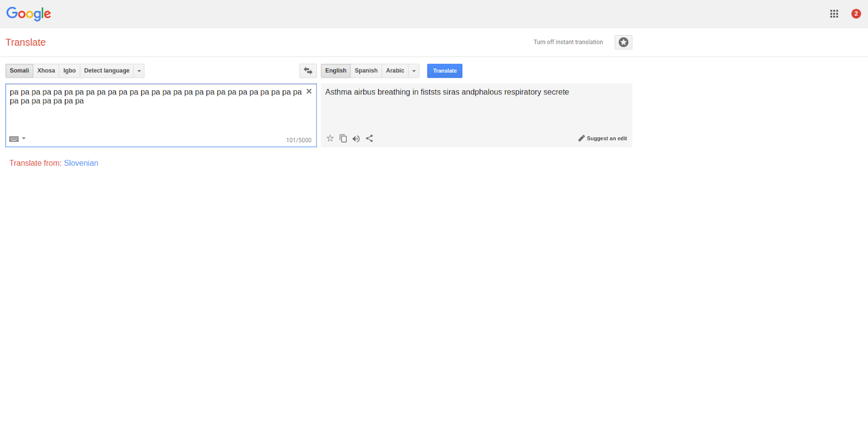
Task: Select Spanish as the target language
Action: tap(366, 71)
